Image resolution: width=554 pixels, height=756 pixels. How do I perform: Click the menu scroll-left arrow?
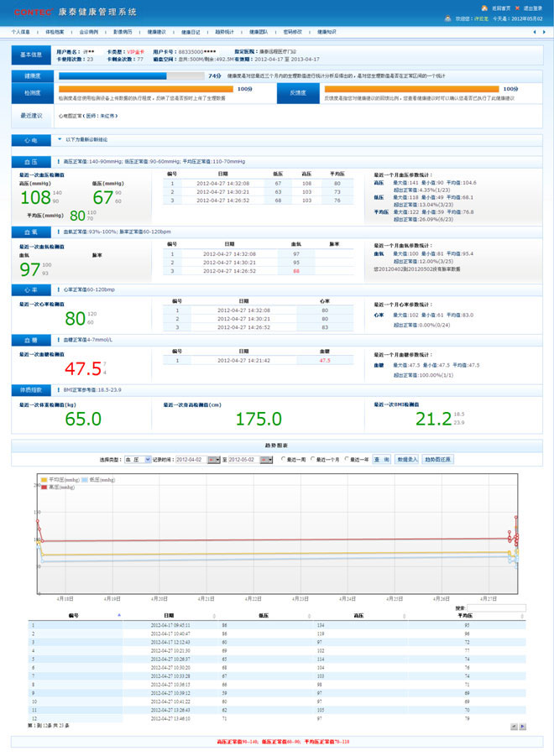point(534,32)
